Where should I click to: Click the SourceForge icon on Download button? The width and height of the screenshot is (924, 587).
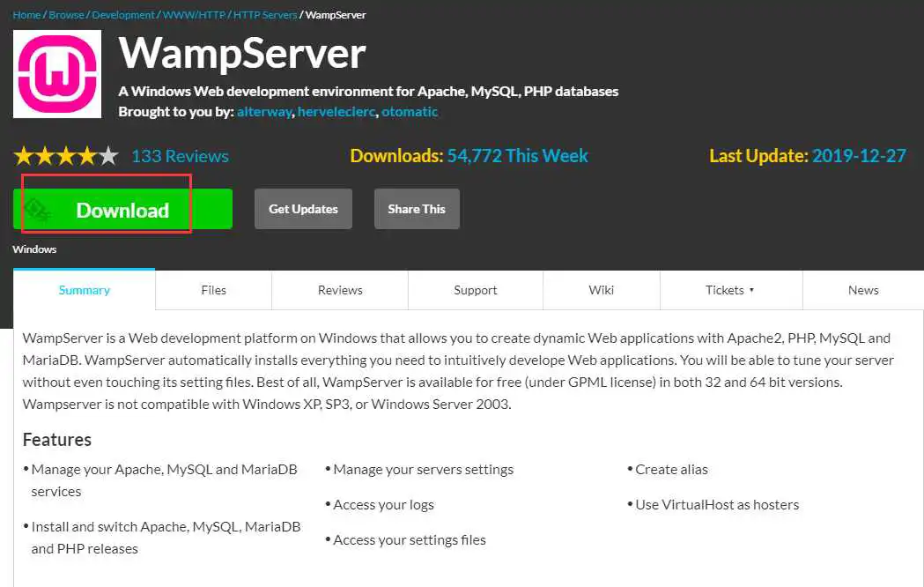click(36, 209)
